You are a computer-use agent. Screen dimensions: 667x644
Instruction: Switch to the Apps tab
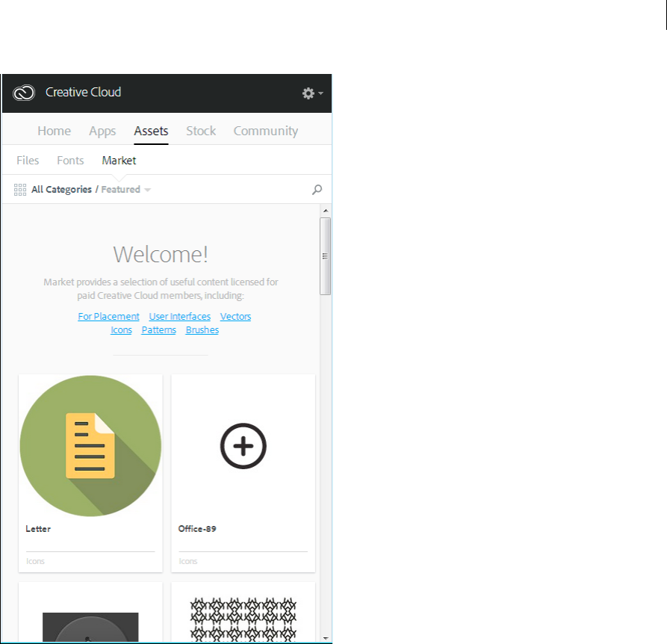click(102, 131)
